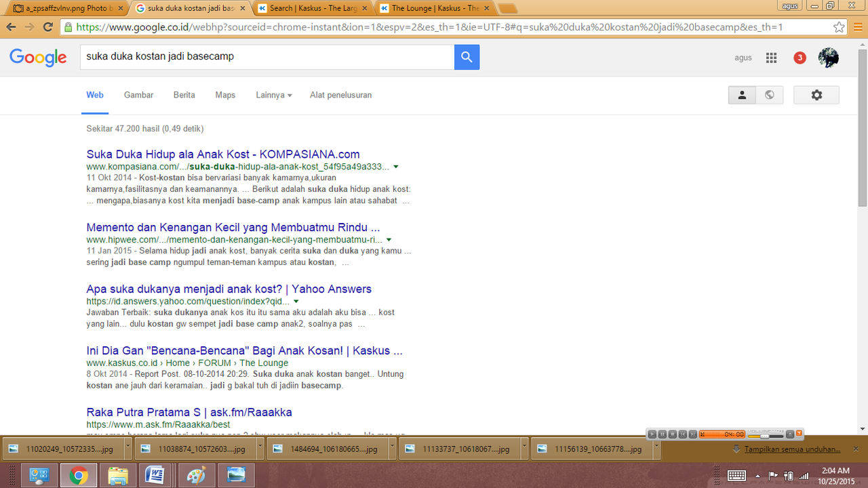Open options for download 1484694_106180665 jpg
The image size is (868, 488).
point(393,449)
